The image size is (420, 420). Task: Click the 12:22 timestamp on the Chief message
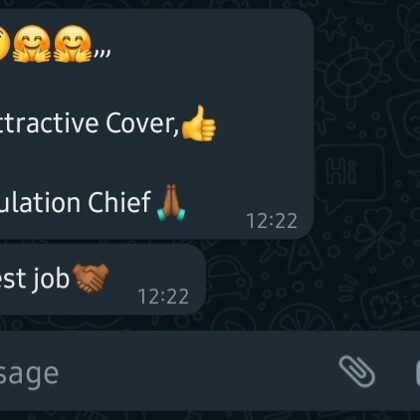coord(272,221)
